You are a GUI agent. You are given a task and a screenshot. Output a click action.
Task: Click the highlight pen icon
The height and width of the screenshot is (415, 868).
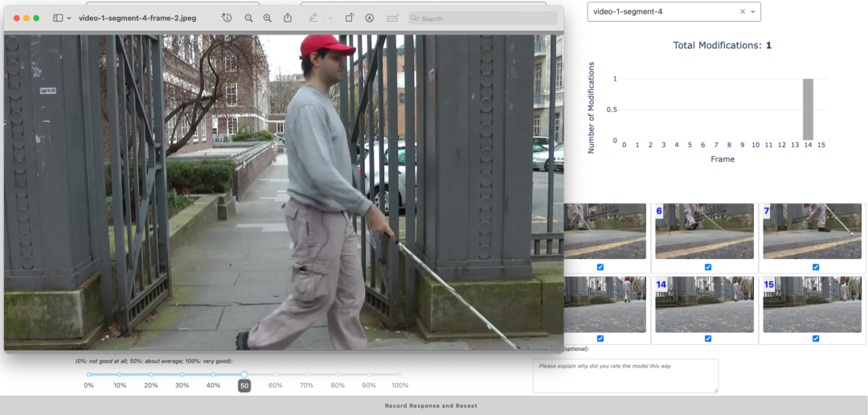pyautogui.click(x=313, y=18)
